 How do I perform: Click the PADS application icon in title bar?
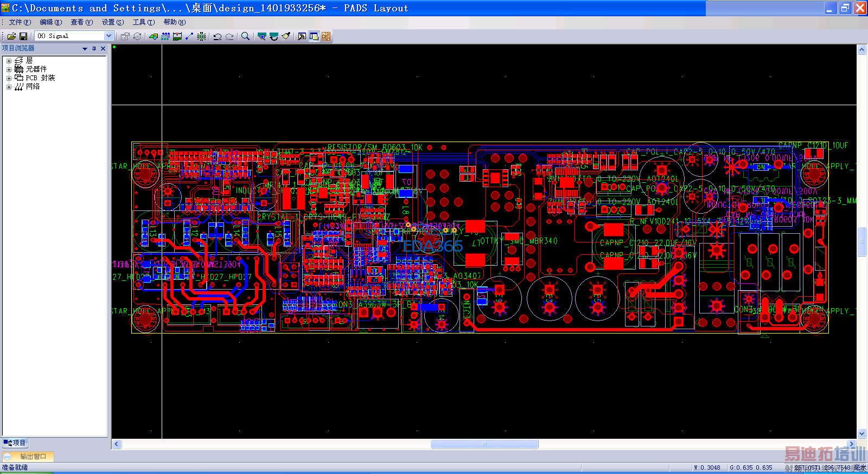[x=5, y=8]
